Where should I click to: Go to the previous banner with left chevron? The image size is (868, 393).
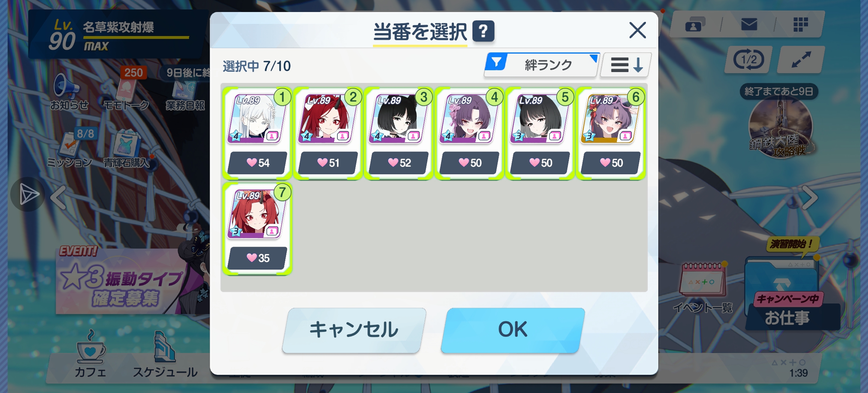[x=58, y=198]
